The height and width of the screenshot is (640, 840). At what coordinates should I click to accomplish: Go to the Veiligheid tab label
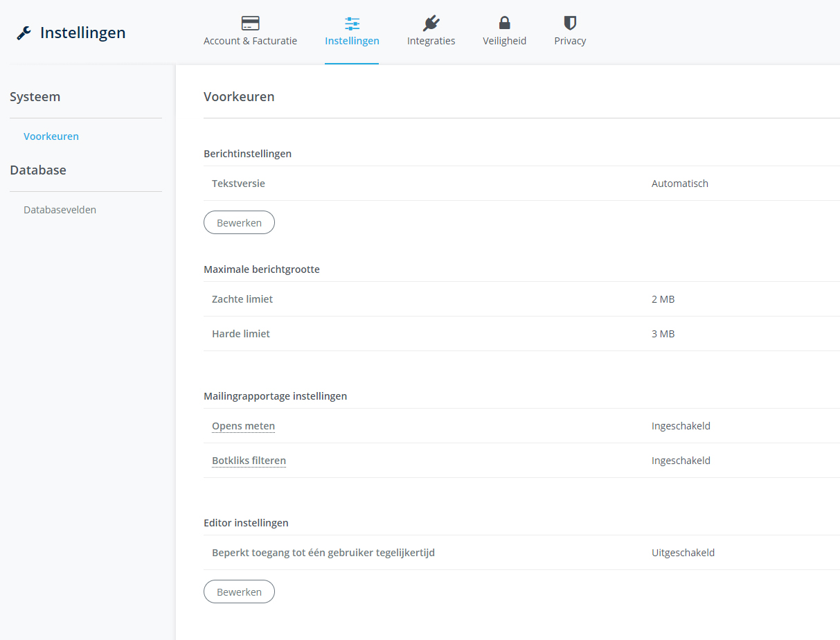(x=504, y=41)
